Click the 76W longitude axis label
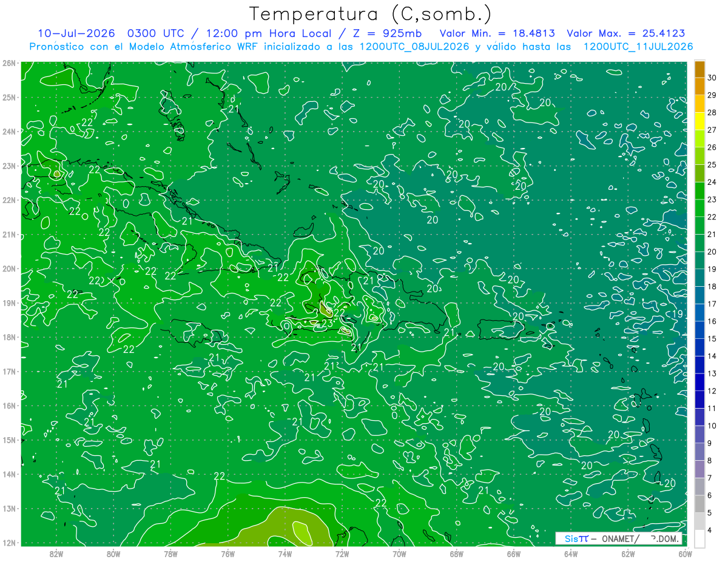Image resolution: width=728 pixels, height=562 pixels. (x=228, y=553)
